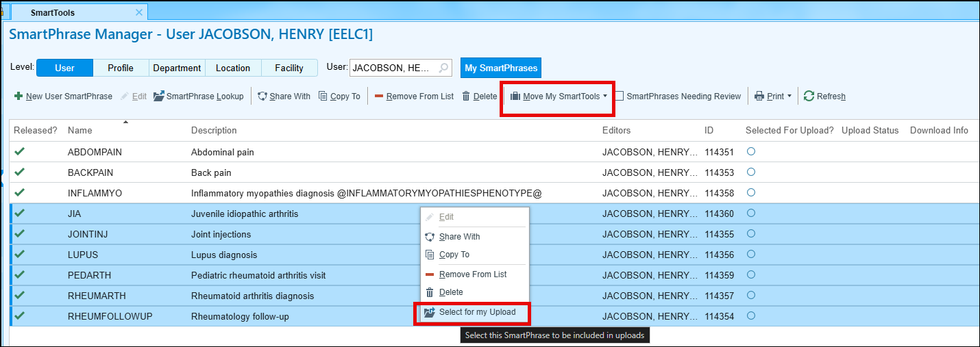Click the Description column header

click(x=214, y=130)
